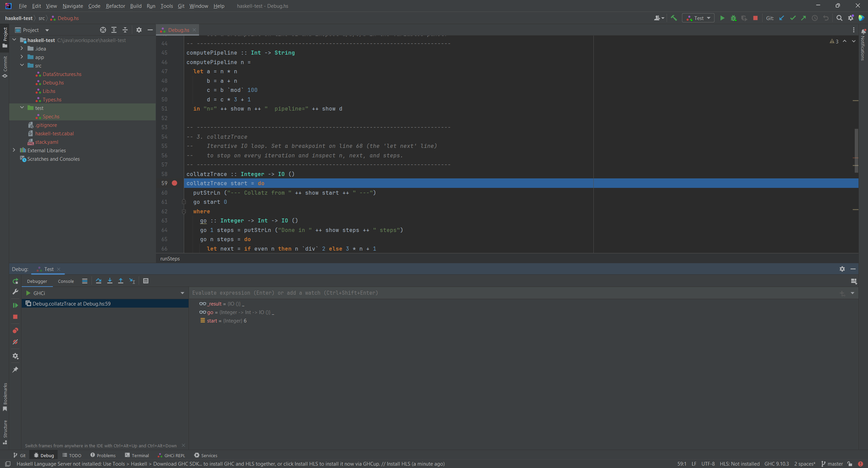Viewport: 868px width, 468px height.
Task: Open the Navigate menu
Action: tap(73, 6)
